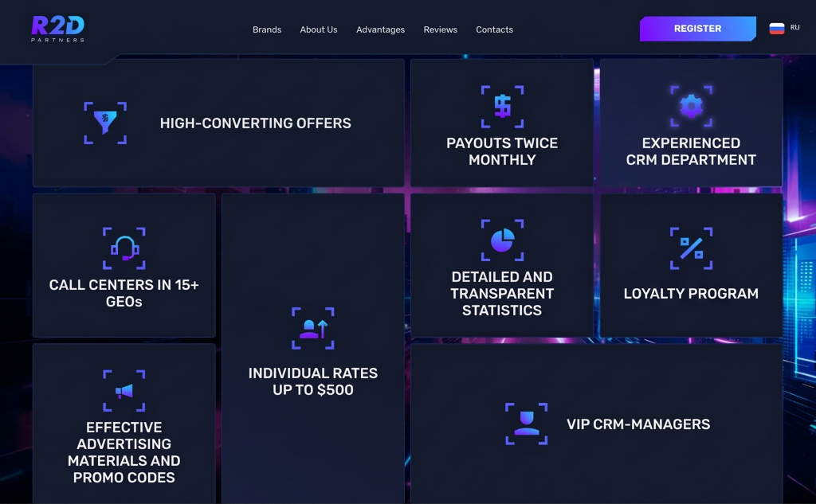Click the percent icon for Loyalty Program
Image resolution: width=816 pixels, height=504 pixels.
[x=691, y=248]
